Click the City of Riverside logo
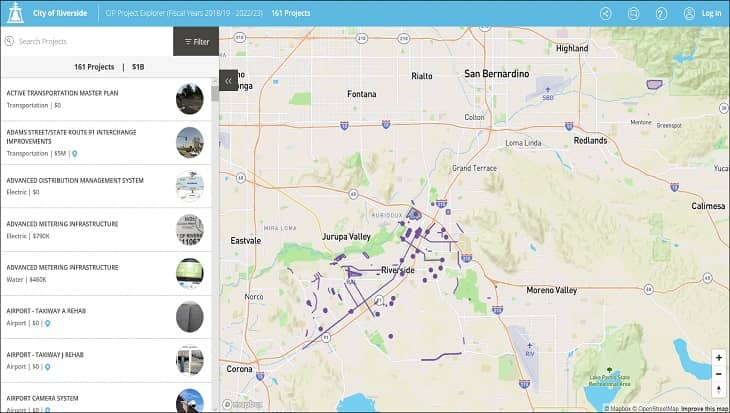The image size is (730, 413). (17, 13)
